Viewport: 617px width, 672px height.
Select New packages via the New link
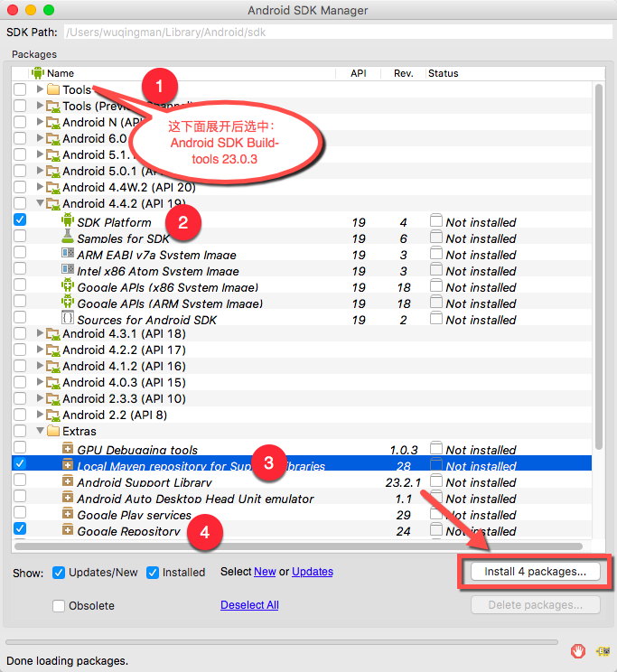[x=265, y=572]
